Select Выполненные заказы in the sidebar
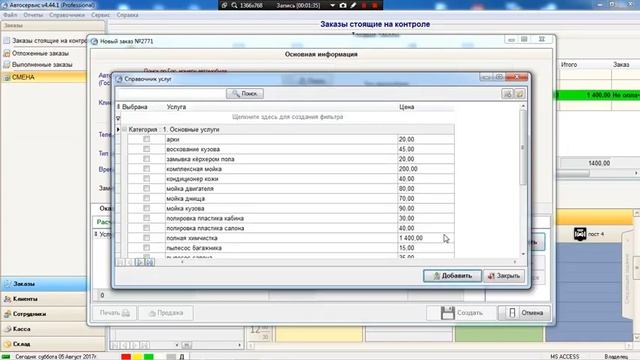 (x=42, y=65)
